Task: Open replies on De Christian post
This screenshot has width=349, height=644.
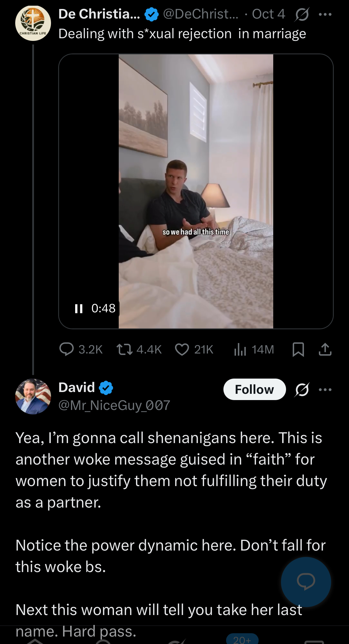Action: pos(81,349)
